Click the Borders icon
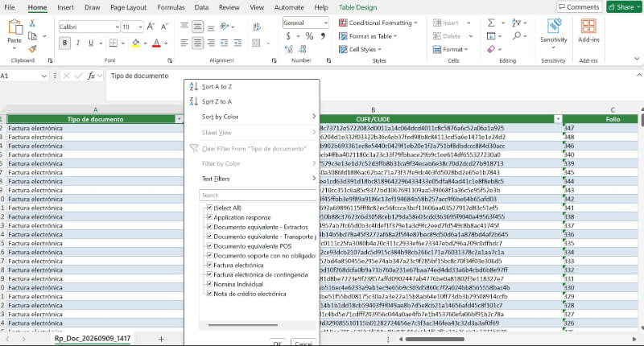The image size is (644, 346). [114, 43]
